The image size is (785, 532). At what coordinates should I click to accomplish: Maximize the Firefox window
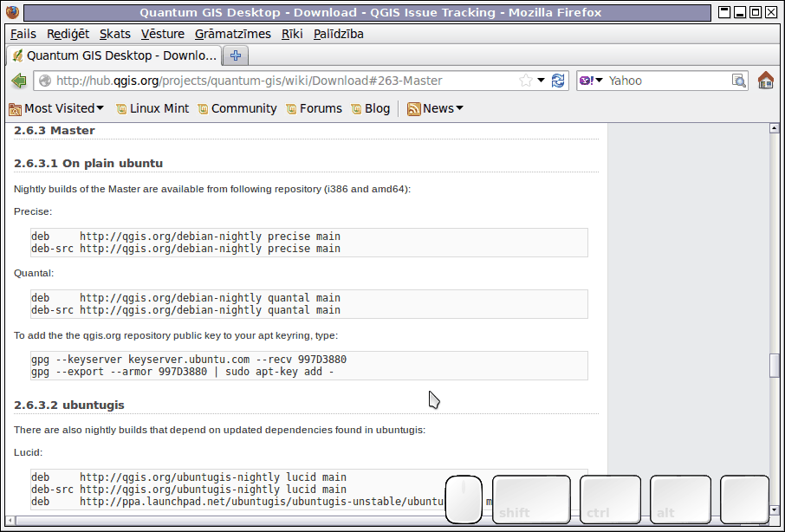756,12
